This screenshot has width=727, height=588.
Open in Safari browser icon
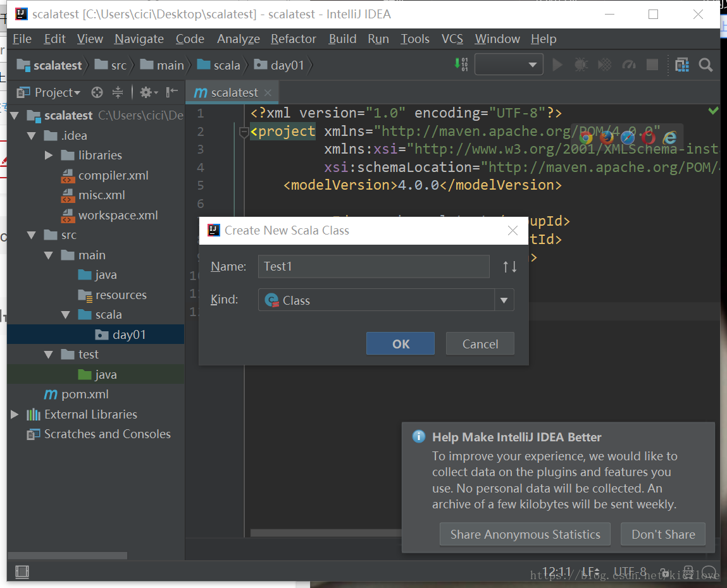(x=627, y=138)
